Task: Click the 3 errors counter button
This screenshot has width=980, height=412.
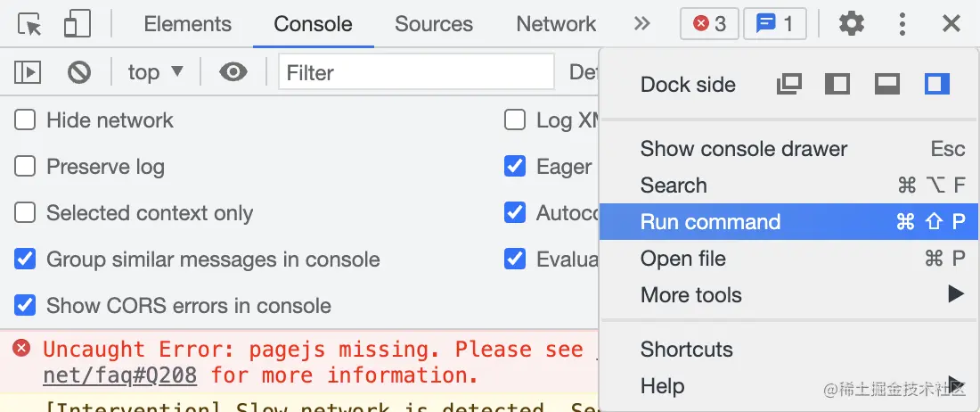Action: click(709, 24)
